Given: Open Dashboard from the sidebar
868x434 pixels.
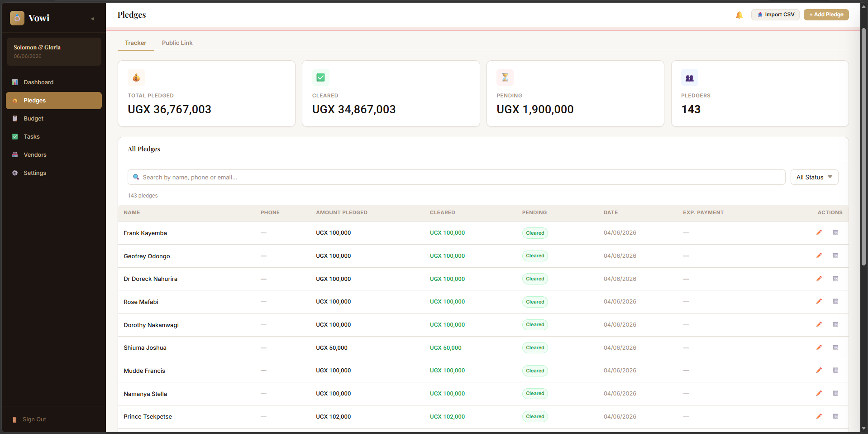Looking at the screenshot, I should [x=54, y=82].
